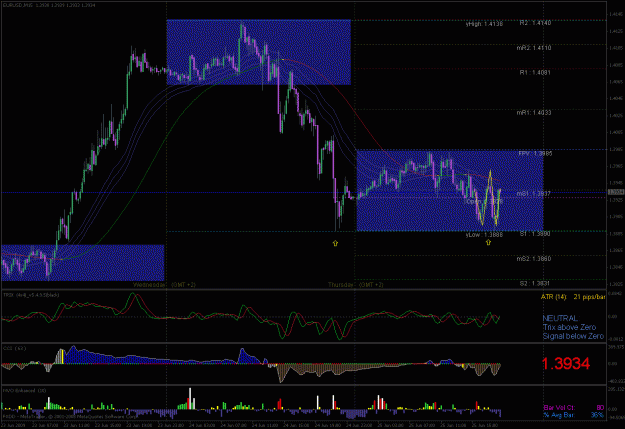Select the S2 : 1.3831 support label

535,283
